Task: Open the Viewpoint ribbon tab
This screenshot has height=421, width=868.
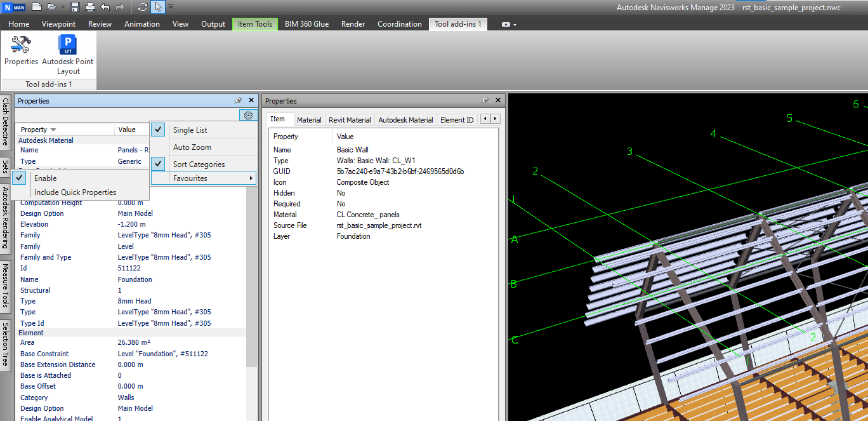Action: pos(58,24)
